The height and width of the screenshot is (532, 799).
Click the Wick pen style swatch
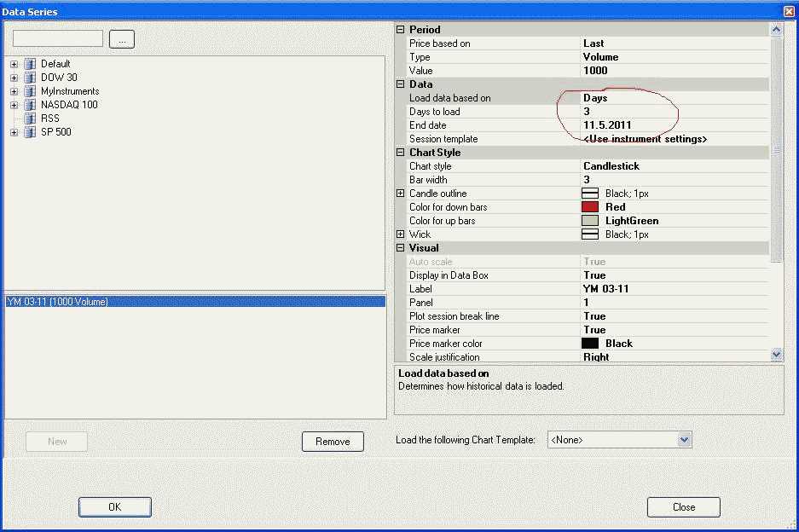(x=590, y=234)
